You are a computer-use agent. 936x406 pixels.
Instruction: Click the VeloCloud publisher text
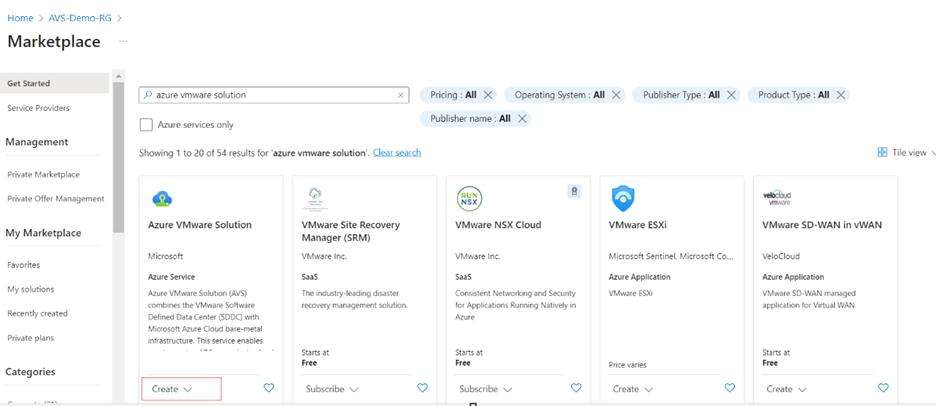coord(781,256)
